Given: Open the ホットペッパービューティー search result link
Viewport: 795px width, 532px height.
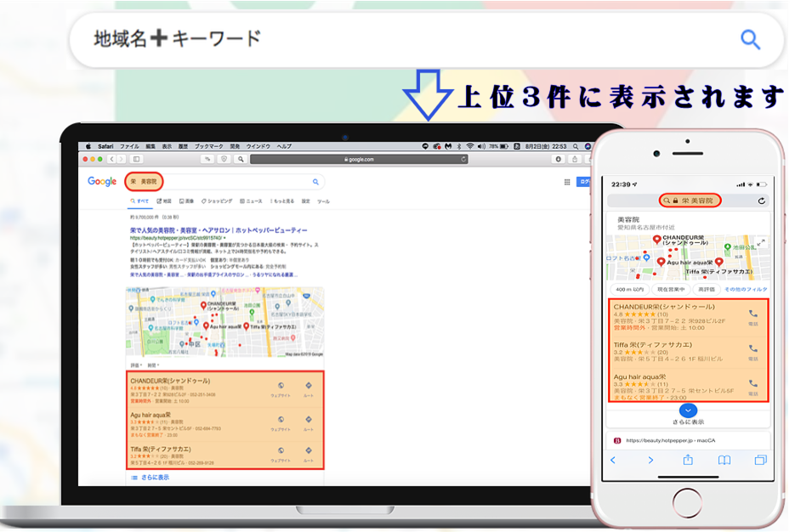Looking at the screenshot, I should pyautogui.click(x=219, y=230).
